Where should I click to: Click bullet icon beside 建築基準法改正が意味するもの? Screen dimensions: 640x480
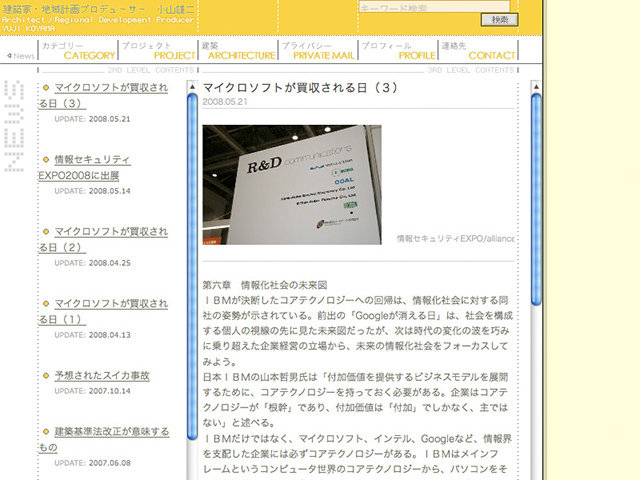click(46, 431)
